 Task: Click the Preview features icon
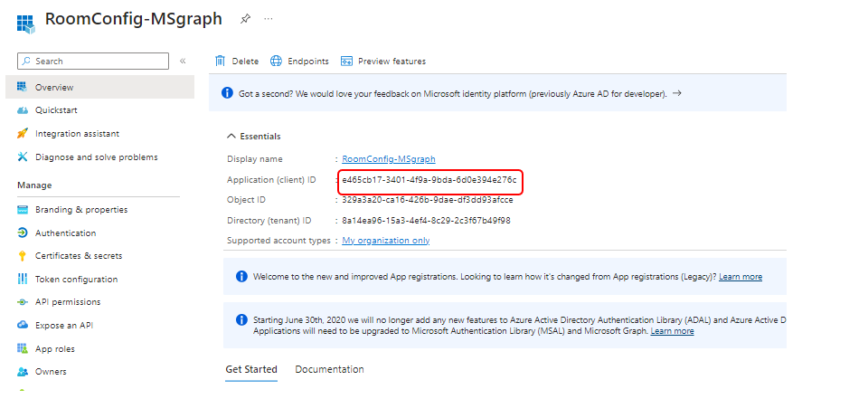346,61
